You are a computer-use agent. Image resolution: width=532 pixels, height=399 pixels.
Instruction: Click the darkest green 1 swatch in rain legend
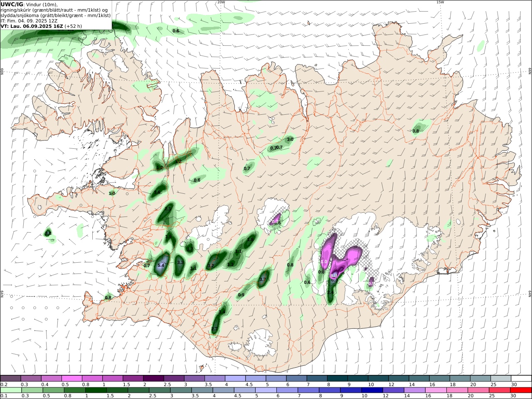(96, 390)
